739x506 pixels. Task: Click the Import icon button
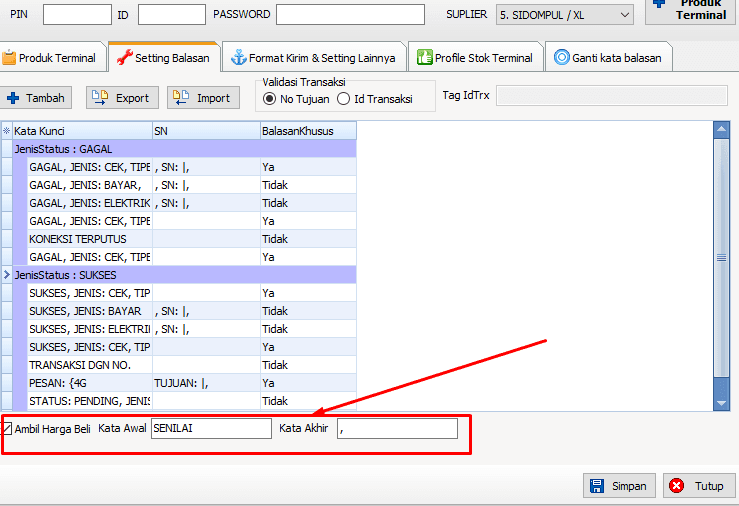(x=182, y=98)
